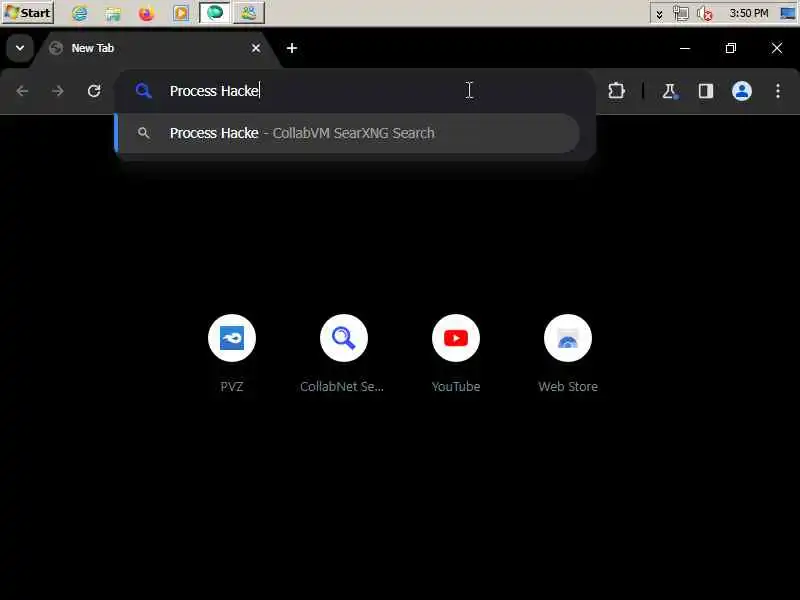This screenshot has height=600, width=800.
Task: Close the browser window
Action: (777, 48)
